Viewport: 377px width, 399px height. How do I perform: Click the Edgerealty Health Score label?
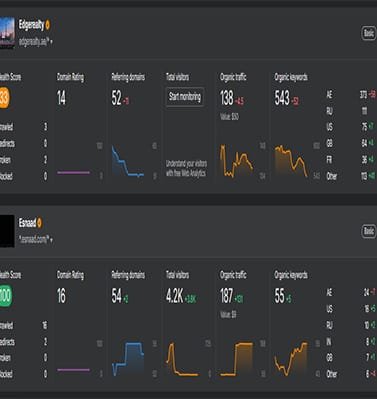click(x=10, y=77)
